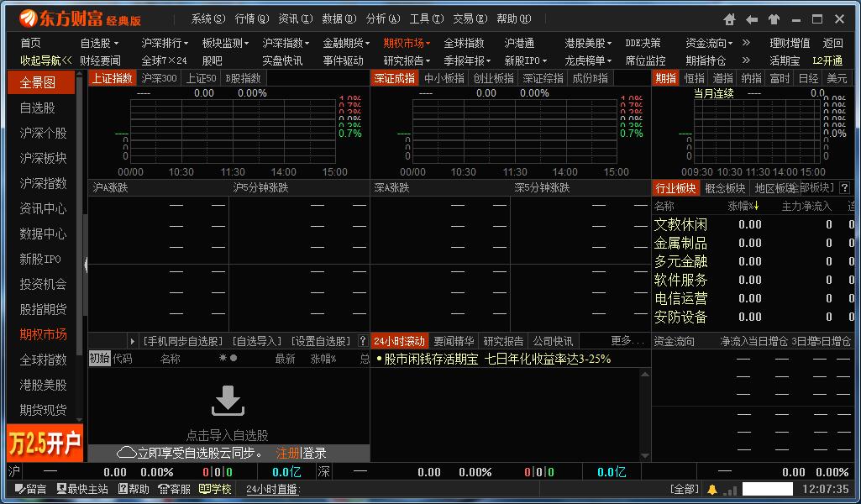Screen dimensions: 861x504
Task: Click 更多... in news panel
Action: 627,340
